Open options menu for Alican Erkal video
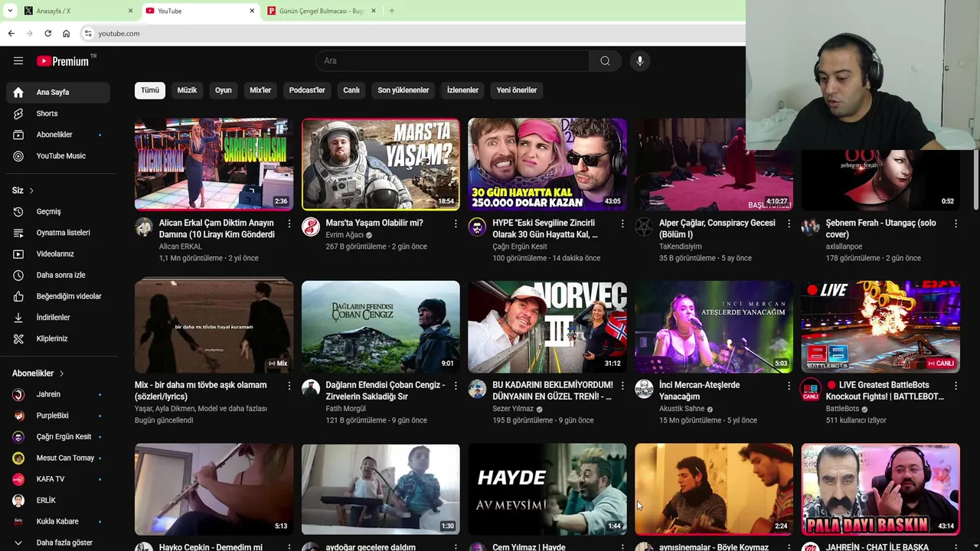This screenshot has height=551, width=980. pyautogui.click(x=289, y=223)
